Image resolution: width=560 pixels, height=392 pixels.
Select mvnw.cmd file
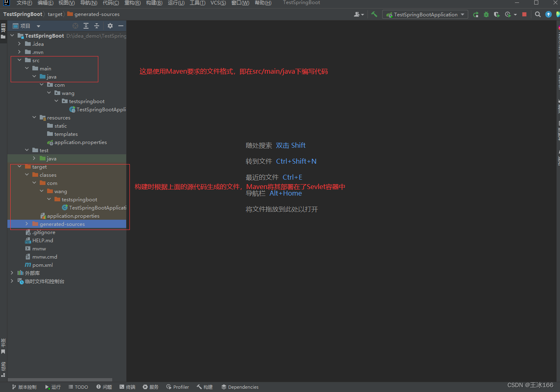click(x=41, y=257)
